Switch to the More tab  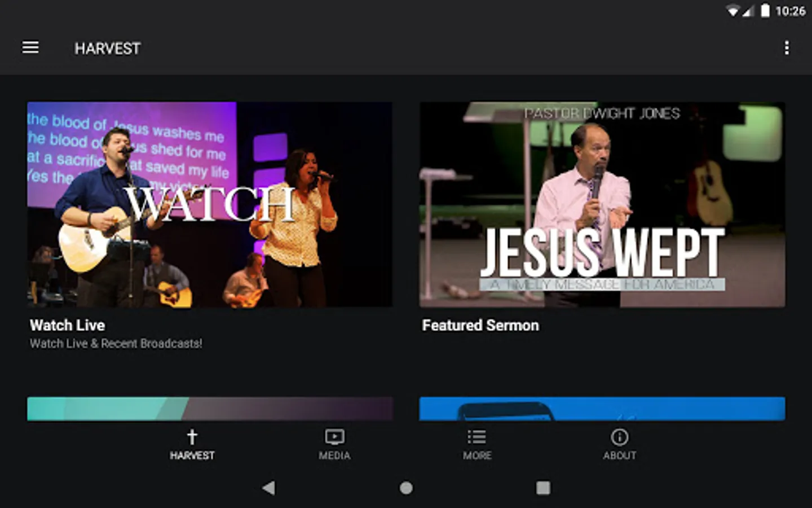click(x=477, y=445)
